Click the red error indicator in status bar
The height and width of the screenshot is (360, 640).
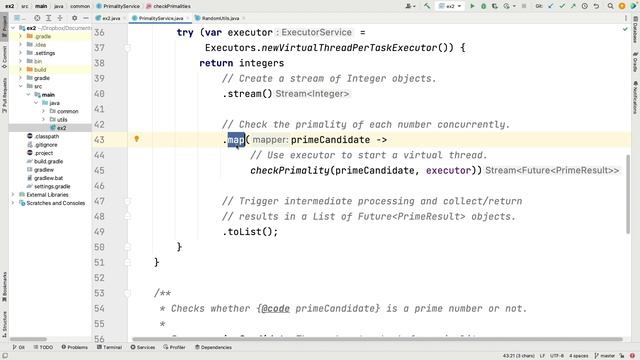(632, 356)
